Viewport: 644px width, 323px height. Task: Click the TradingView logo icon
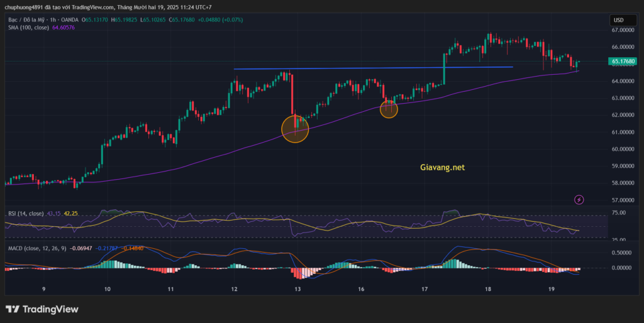coord(12,309)
